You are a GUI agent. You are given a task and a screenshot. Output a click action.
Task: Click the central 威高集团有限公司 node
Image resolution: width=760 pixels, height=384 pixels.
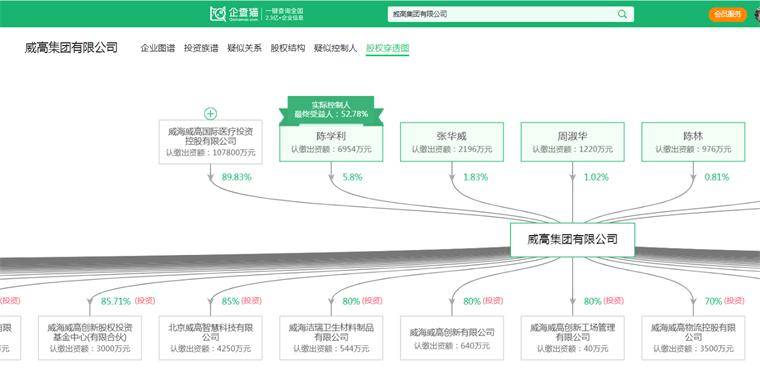coord(572,240)
